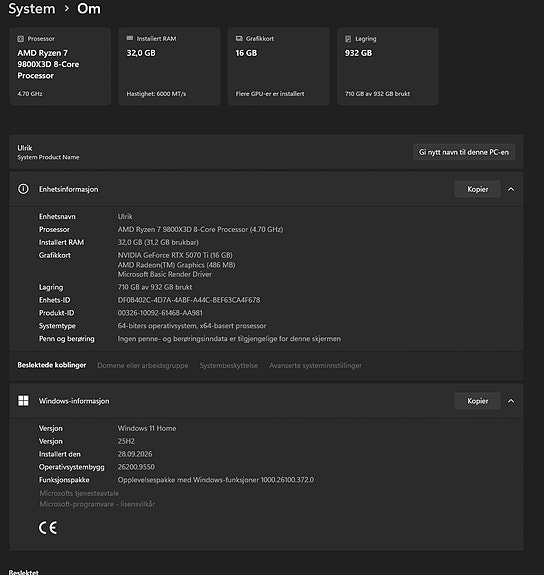
Task: Copy the Enhetsinformasjon details with Kopier
Action: tap(477, 189)
